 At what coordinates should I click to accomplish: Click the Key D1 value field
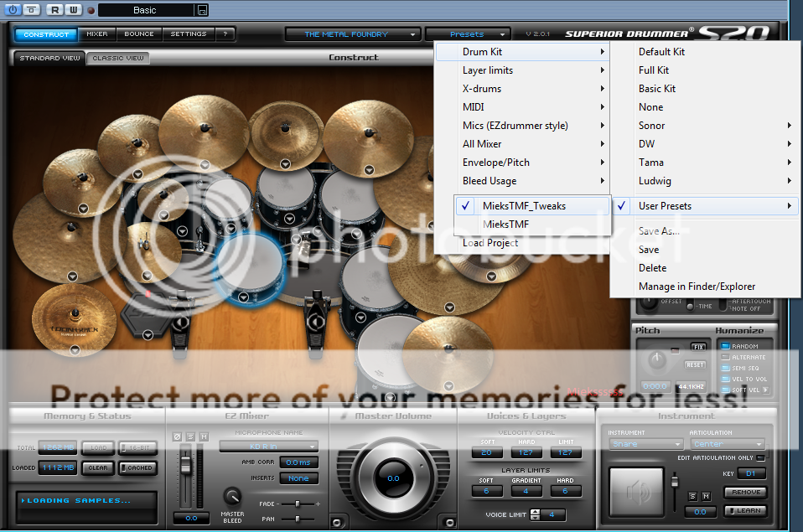[x=751, y=473]
